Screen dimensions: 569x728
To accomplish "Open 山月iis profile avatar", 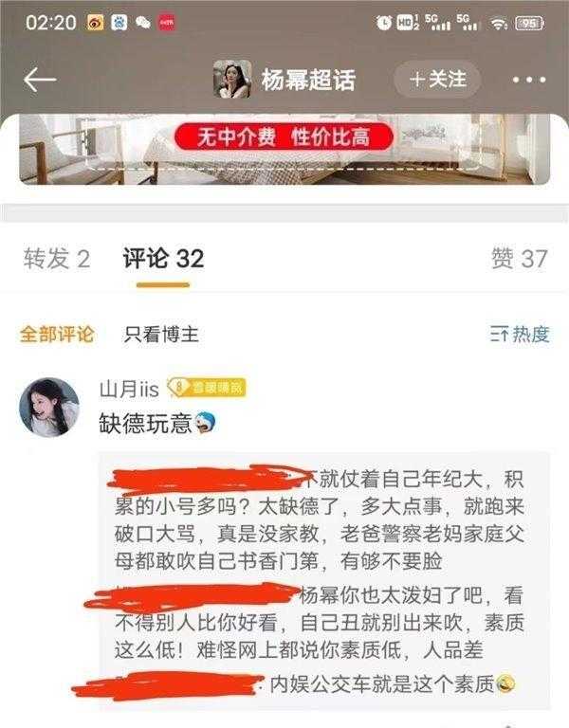I will click(x=48, y=408).
